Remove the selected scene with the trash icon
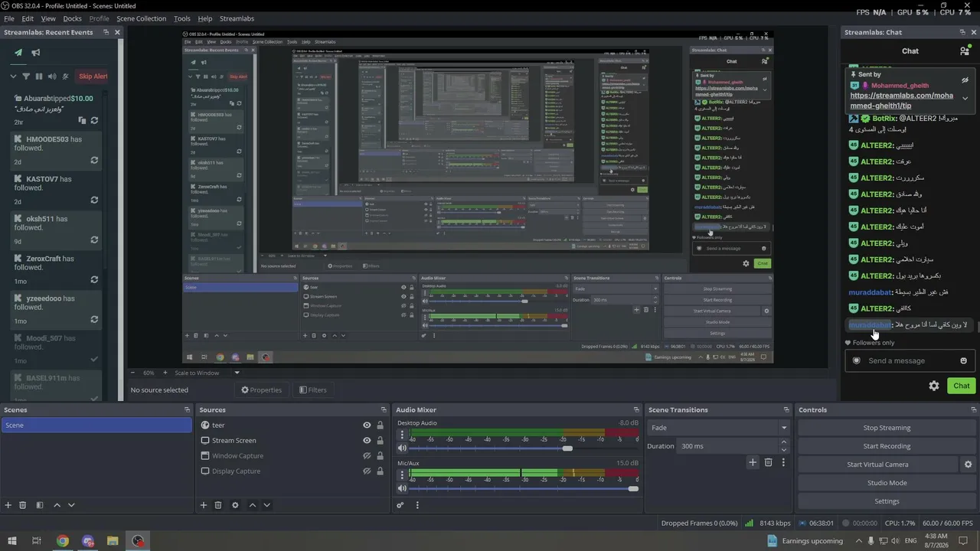This screenshot has width=980, height=551. pos(23,505)
